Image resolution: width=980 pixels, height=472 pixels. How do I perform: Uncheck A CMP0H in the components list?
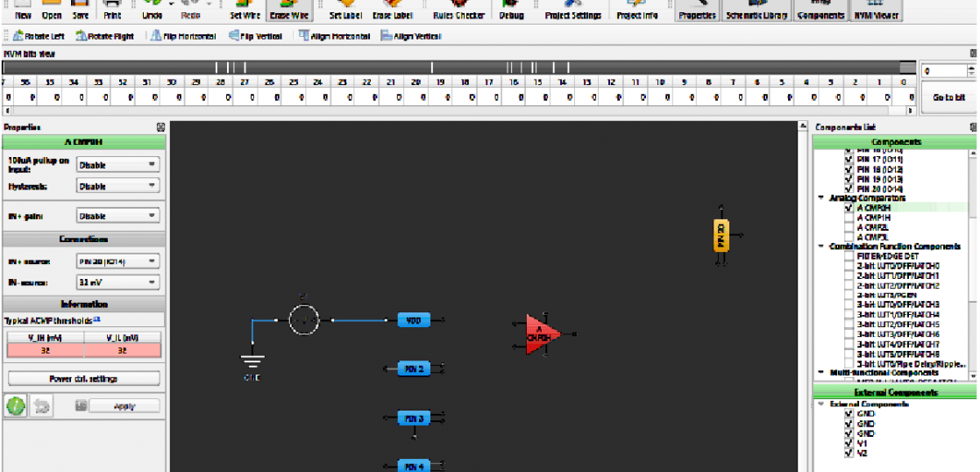pyautogui.click(x=849, y=208)
